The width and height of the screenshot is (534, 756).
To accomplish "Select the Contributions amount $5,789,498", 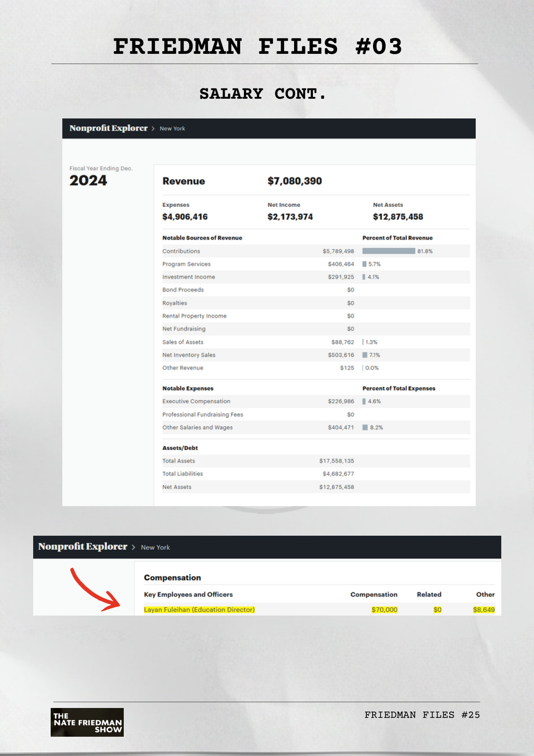I will coord(338,251).
